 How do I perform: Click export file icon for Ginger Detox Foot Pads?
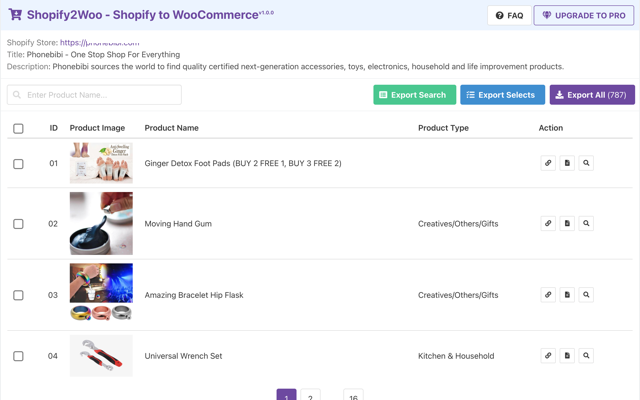click(x=567, y=163)
